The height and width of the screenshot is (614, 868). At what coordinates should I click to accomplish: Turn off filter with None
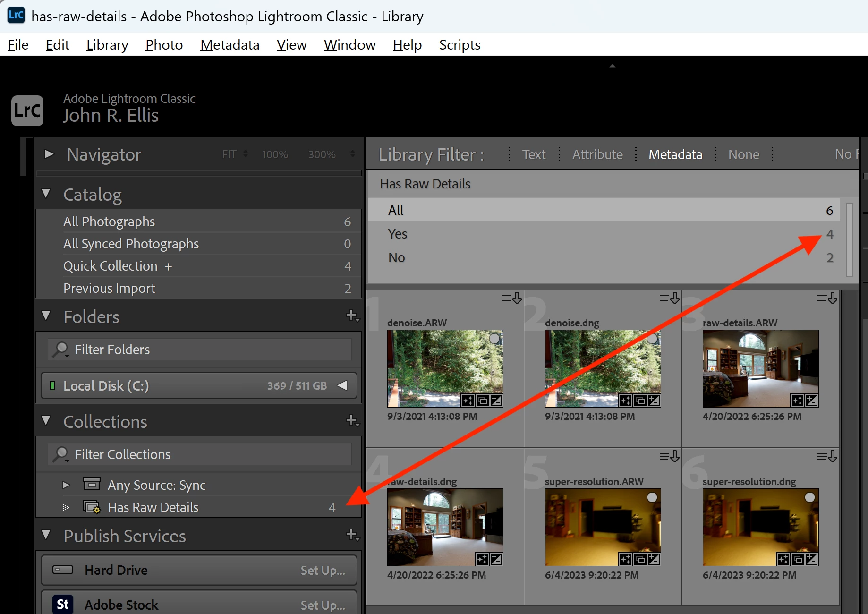click(744, 154)
